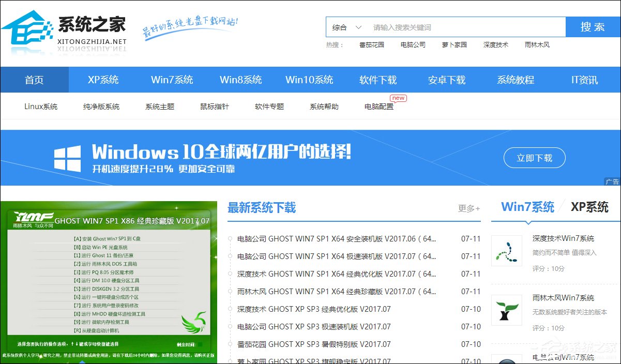Image resolution: width=621 pixels, height=364 pixels.
Task: Select the Win10系统 navigation menu item
Action: [x=309, y=80]
